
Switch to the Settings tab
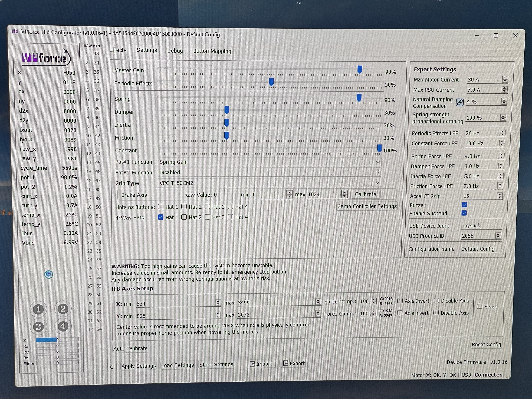click(147, 50)
